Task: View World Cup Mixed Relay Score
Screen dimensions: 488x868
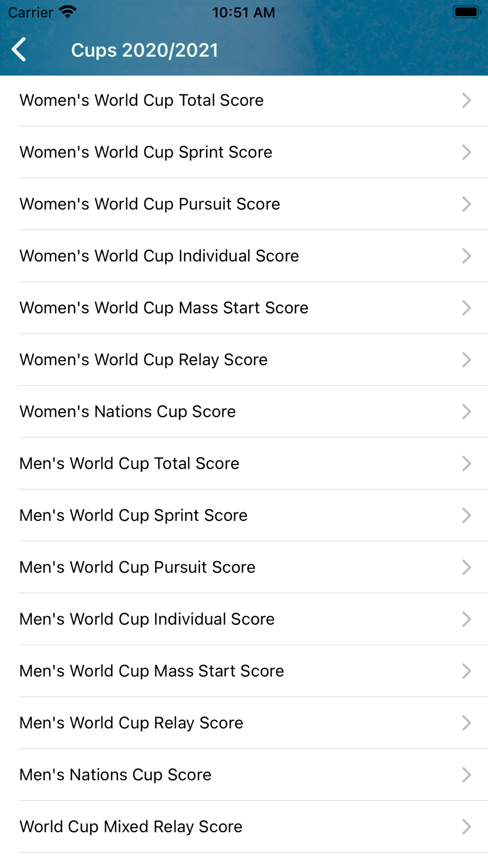Action: [x=244, y=827]
